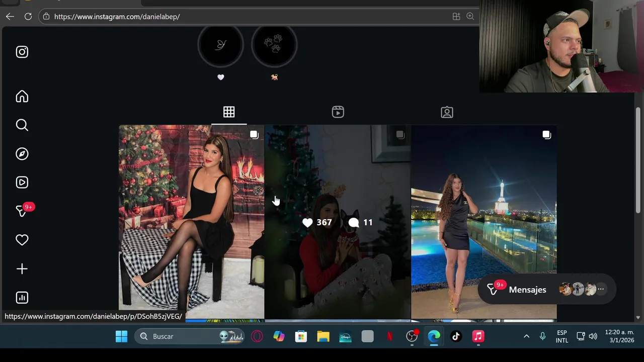644x362 pixels.
Task: View site information lock icon
Action: (46, 17)
